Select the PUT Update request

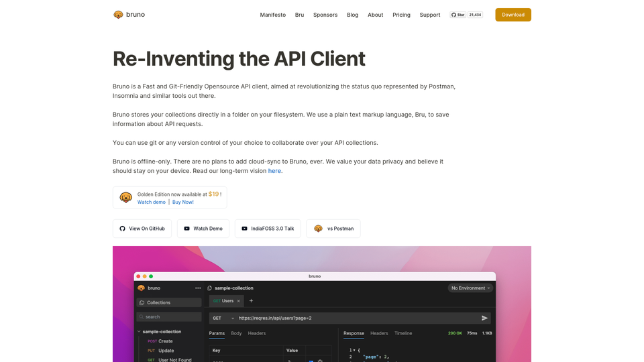click(160, 351)
